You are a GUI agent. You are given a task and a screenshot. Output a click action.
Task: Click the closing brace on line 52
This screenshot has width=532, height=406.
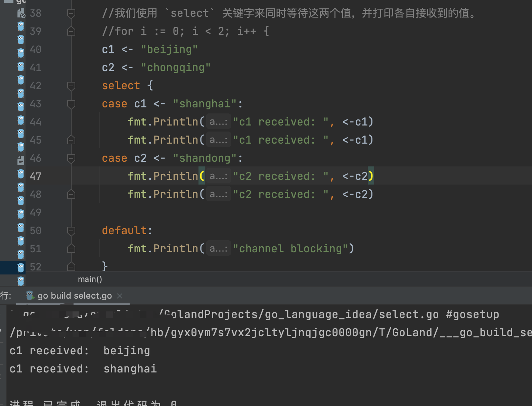(105, 267)
